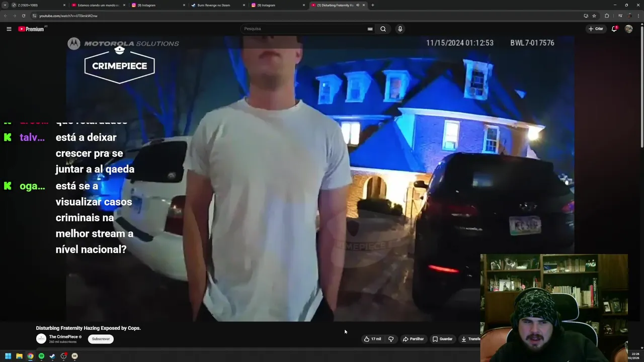Open Spotify from the taskbar

(41, 356)
